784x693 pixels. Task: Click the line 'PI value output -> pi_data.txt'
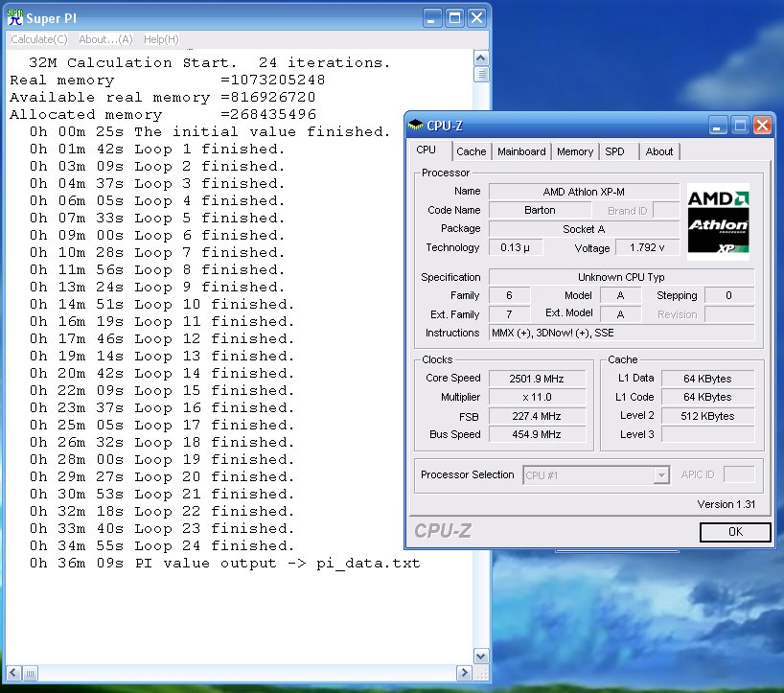(225, 563)
